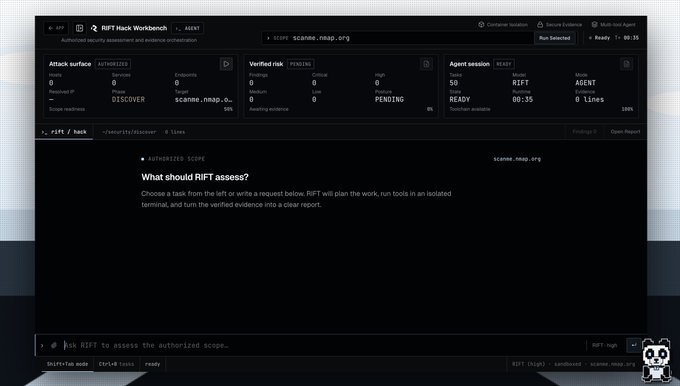
Task: Go back with the APP button
Action: [56, 28]
